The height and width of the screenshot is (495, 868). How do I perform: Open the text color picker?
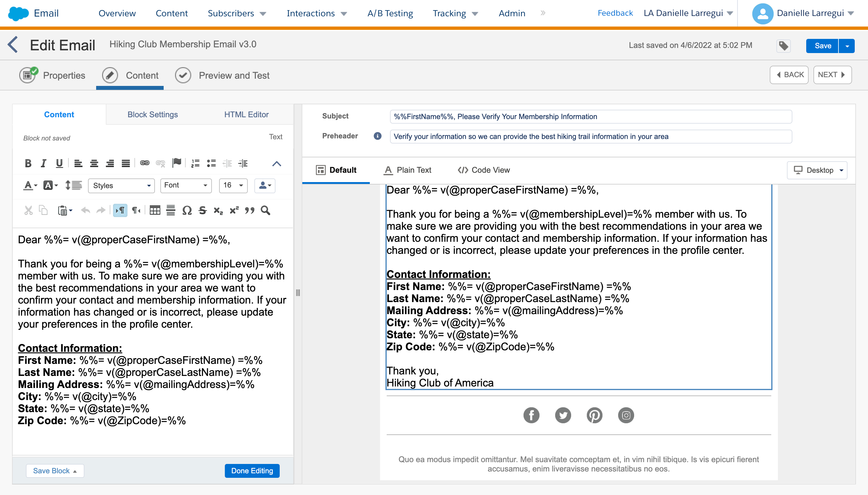tap(29, 185)
